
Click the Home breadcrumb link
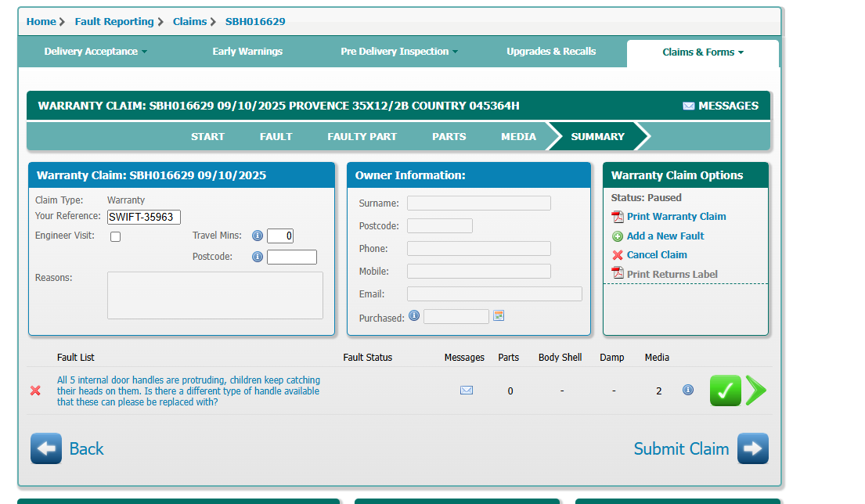41,21
